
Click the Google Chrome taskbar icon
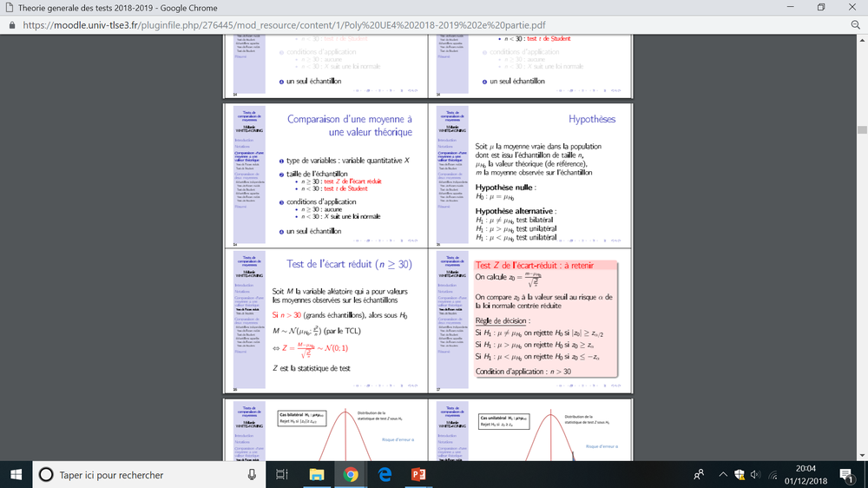351,475
